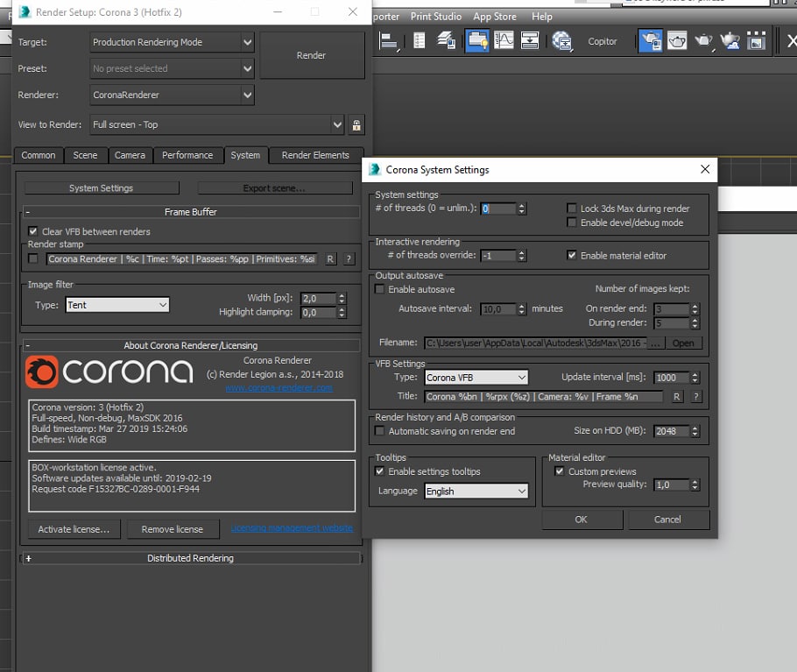Open the Print Studio menu
This screenshot has width=797, height=672.
pos(435,17)
